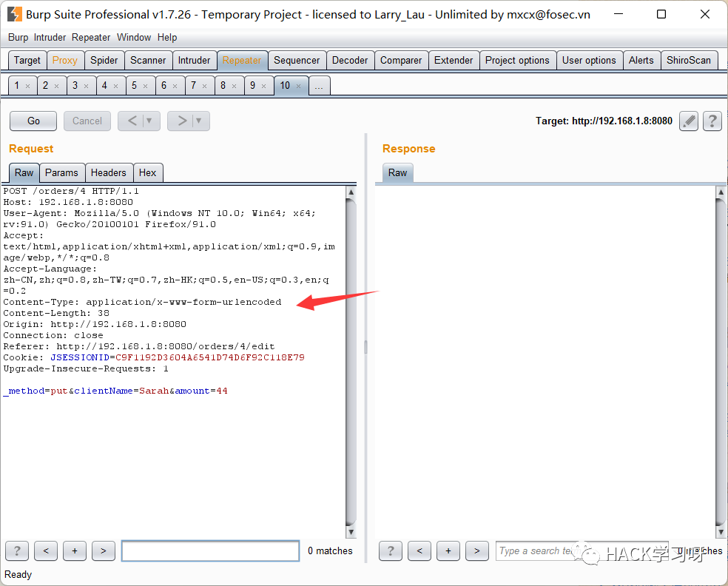Go to previous match in response search
The image size is (728, 586).
(419, 550)
